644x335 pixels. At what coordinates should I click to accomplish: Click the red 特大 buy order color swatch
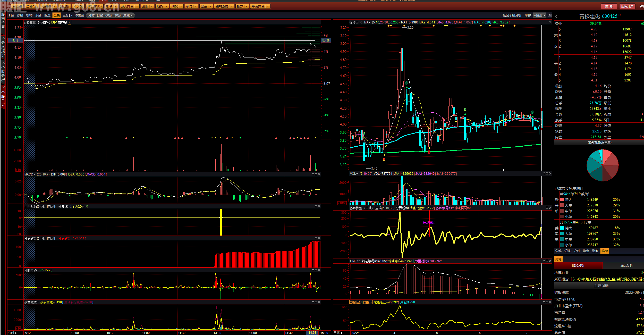click(x=562, y=199)
